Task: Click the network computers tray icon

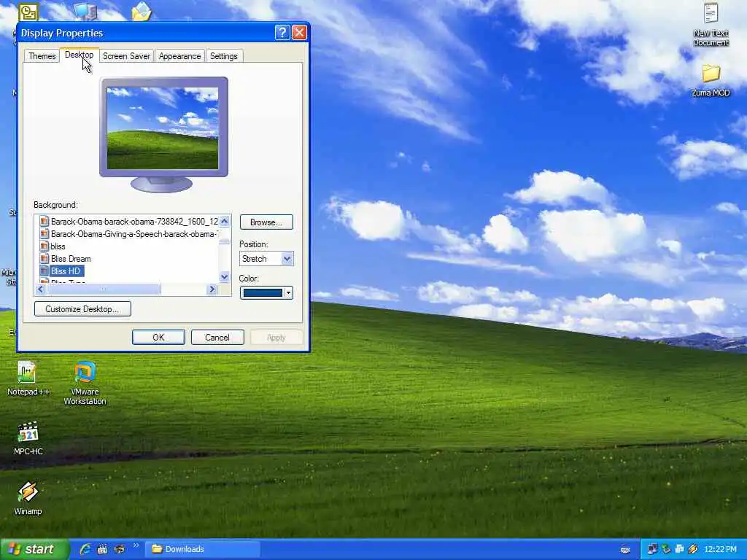Action: [x=651, y=549]
